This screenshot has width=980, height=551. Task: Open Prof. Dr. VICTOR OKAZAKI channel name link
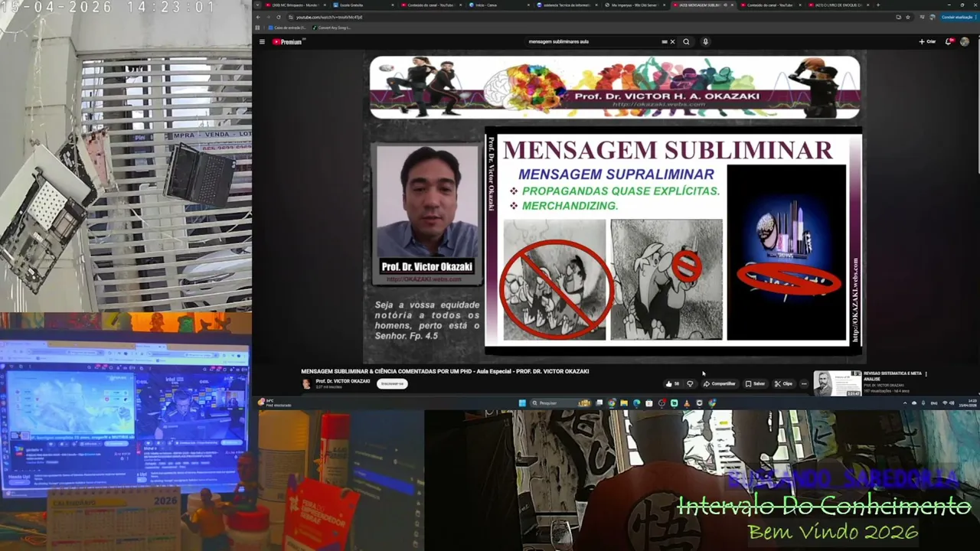[343, 381]
